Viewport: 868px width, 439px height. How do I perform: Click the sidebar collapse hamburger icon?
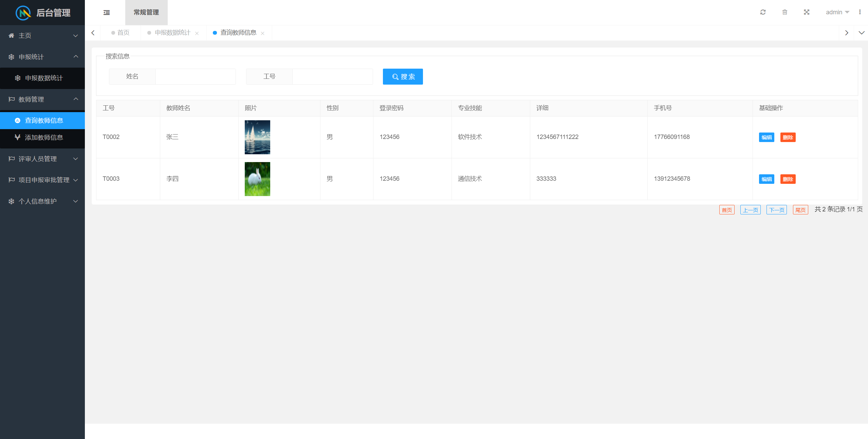pos(107,13)
